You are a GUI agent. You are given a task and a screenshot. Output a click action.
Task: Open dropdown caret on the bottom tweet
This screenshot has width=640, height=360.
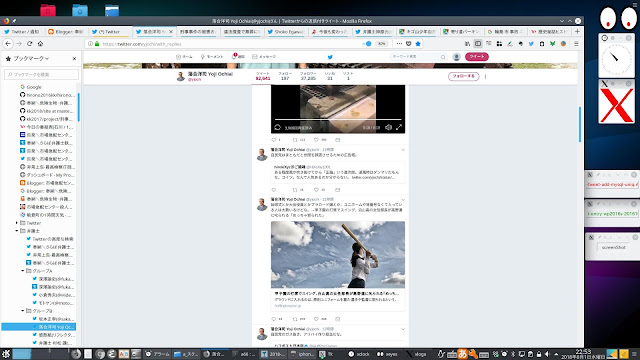click(403, 329)
